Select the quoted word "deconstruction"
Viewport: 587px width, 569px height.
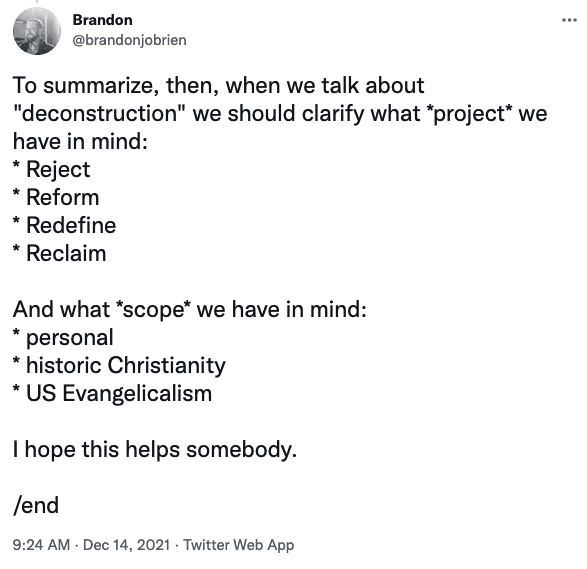click(x=100, y=113)
